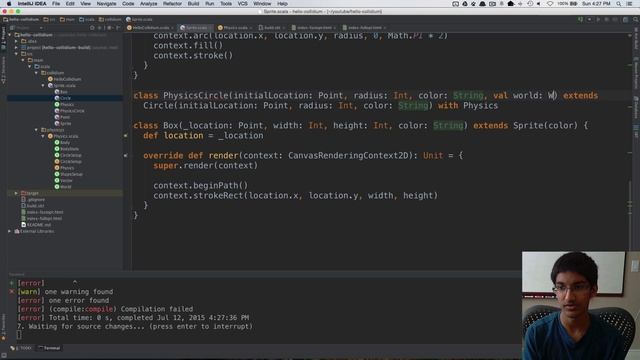Select the BodyState class in project tree
The width and height of the screenshot is (640, 360).
pos(67,149)
